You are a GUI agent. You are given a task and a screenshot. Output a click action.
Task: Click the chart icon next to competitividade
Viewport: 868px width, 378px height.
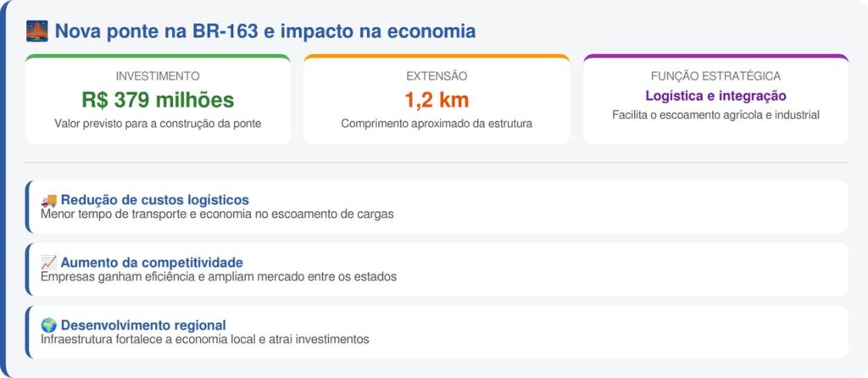click(48, 263)
